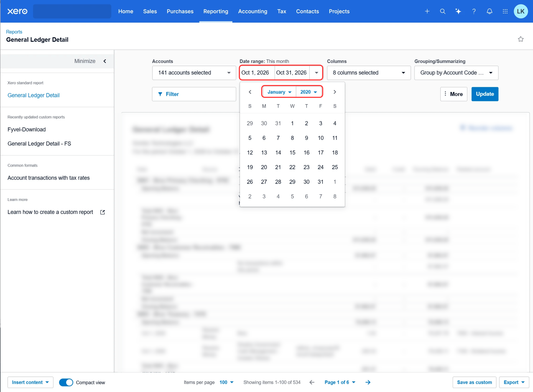Open the Group by Account Code dropdown
This screenshot has height=392, width=533.
pos(456,73)
